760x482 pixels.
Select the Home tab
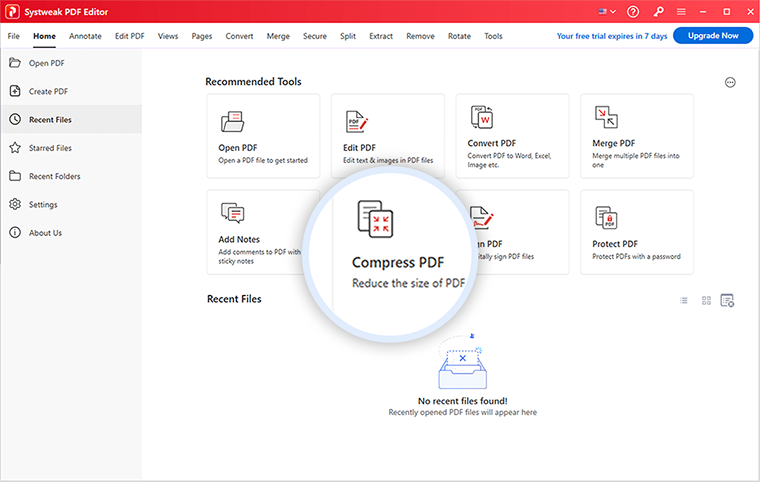point(44,36)
